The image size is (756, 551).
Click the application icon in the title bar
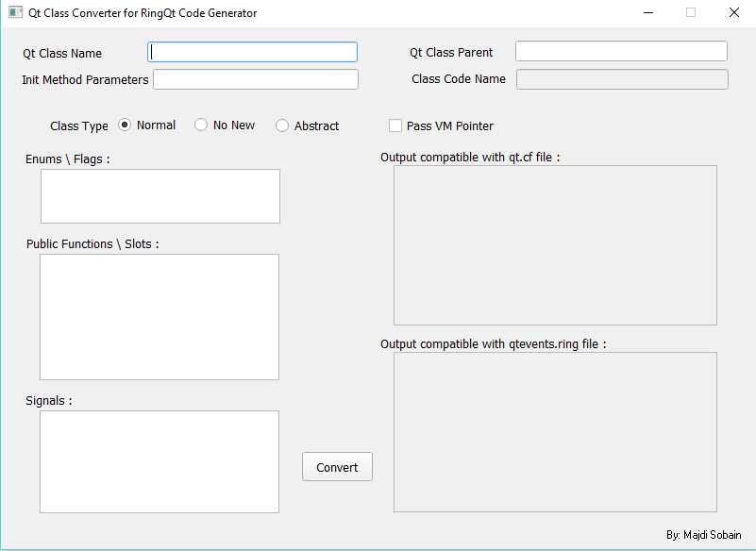(x=15, y=12)
